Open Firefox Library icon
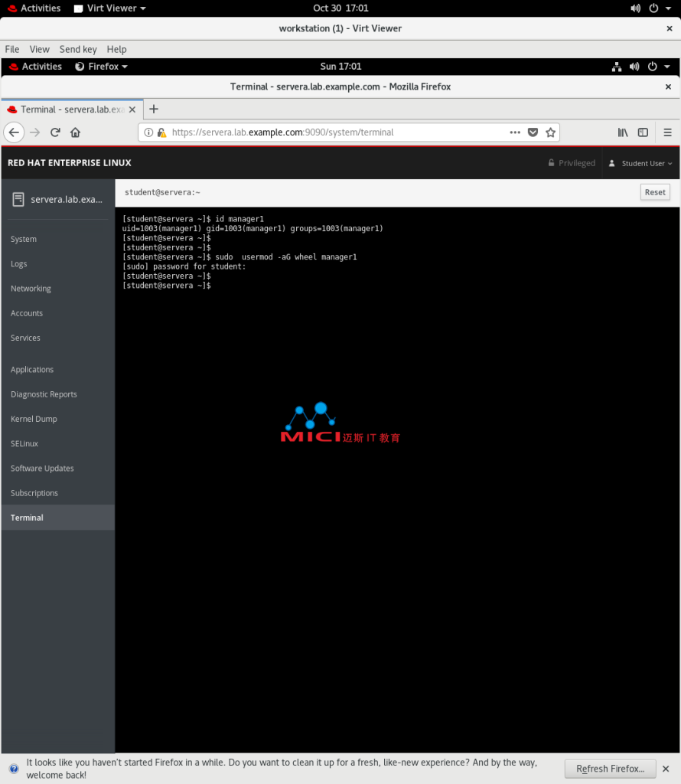 623,132
